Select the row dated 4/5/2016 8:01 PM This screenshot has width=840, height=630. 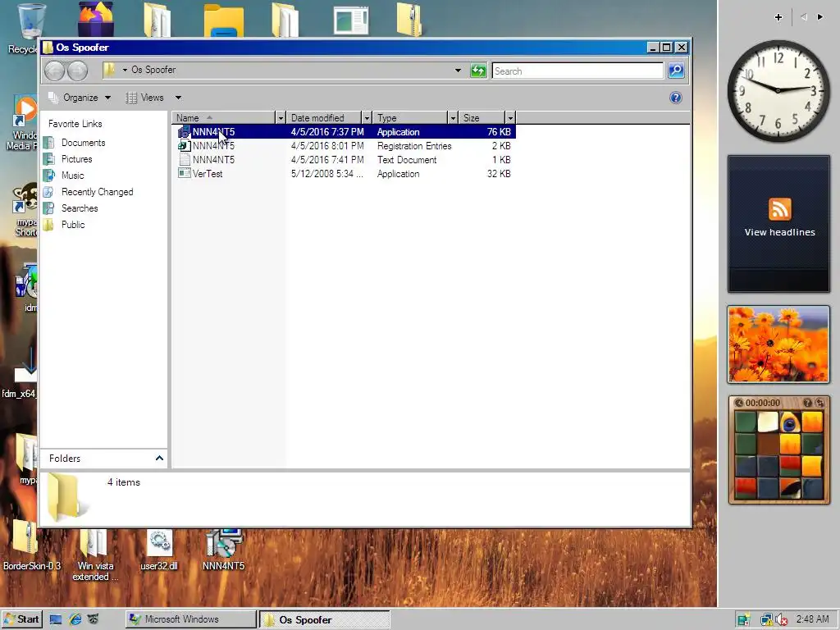coord(344,146)
